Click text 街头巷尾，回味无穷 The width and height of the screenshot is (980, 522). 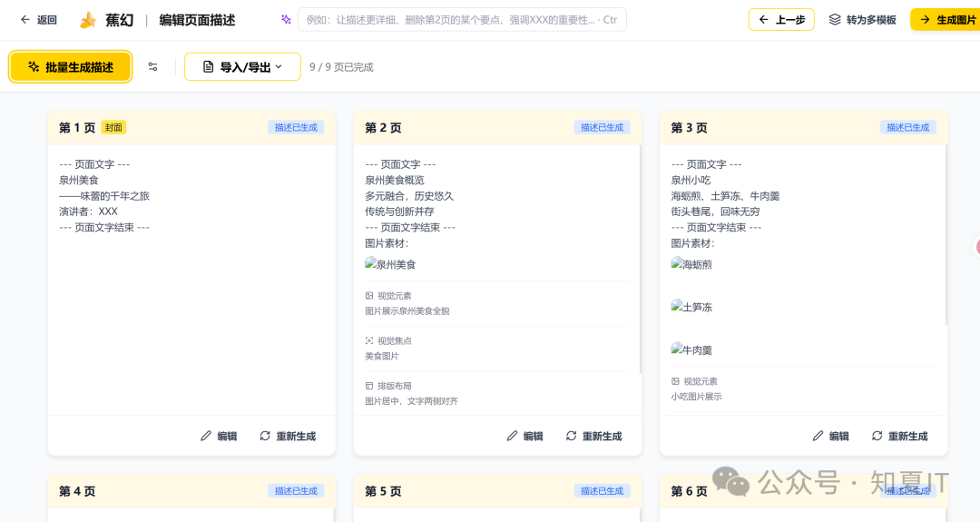coord(715,212)
